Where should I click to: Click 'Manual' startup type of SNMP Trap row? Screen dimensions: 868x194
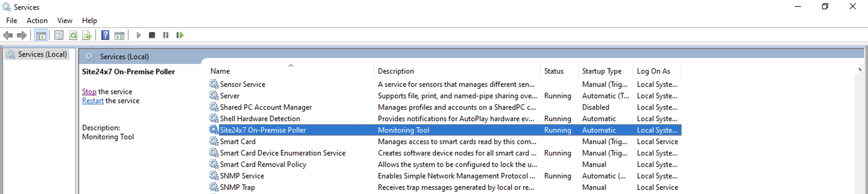click(594, 187)
